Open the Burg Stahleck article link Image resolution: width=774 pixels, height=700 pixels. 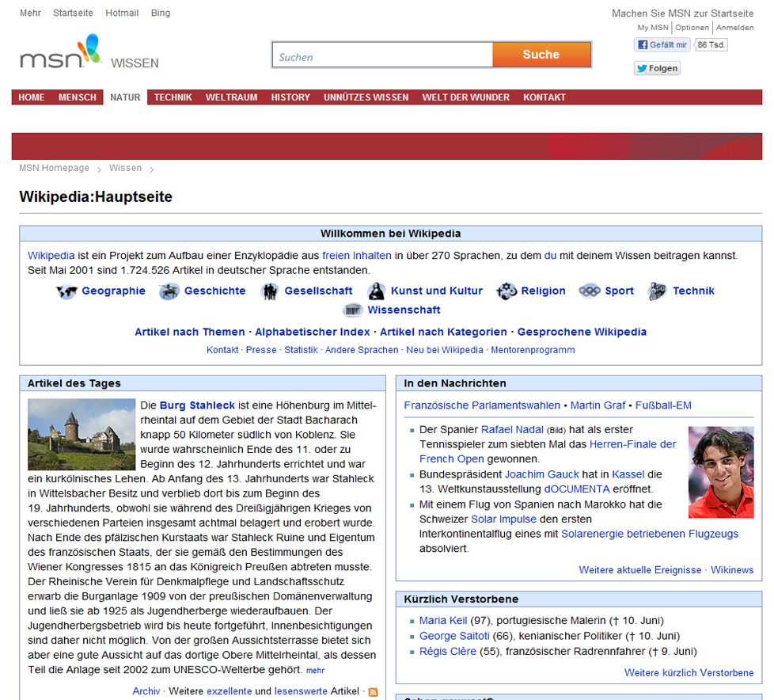197,405
